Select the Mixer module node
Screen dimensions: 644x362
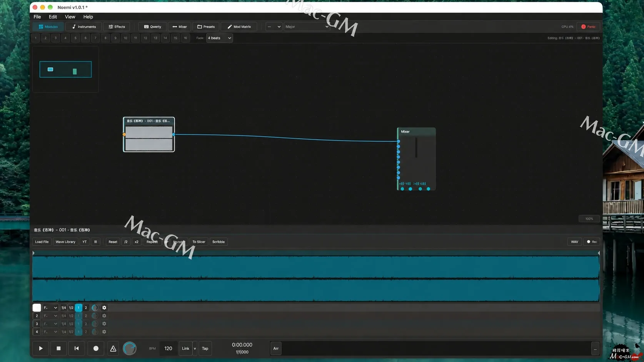(x=416, y=159)
